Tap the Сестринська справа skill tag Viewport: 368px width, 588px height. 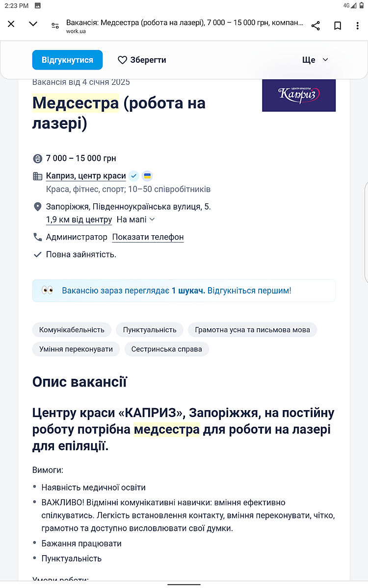[166, 349]
